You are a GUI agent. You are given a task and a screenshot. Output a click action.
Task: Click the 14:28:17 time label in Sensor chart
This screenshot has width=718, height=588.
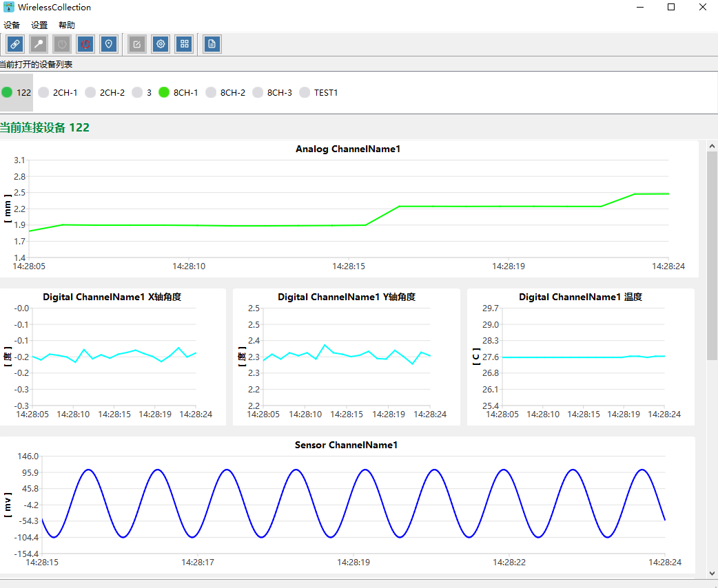[198, 563]
